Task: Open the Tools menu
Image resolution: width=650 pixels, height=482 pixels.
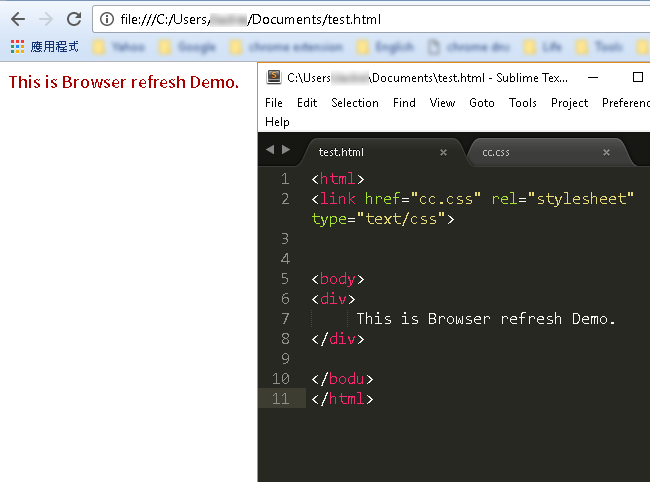Action: [x=523, y=103]
